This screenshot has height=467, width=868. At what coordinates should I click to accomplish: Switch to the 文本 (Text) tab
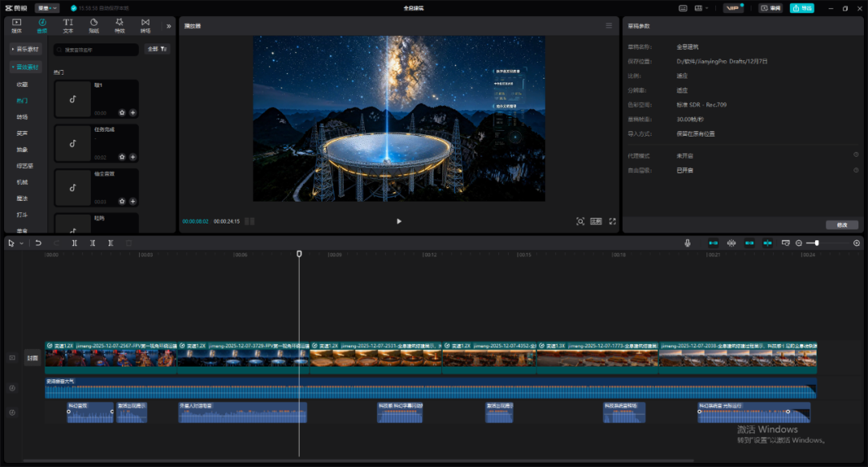(68, 25)
